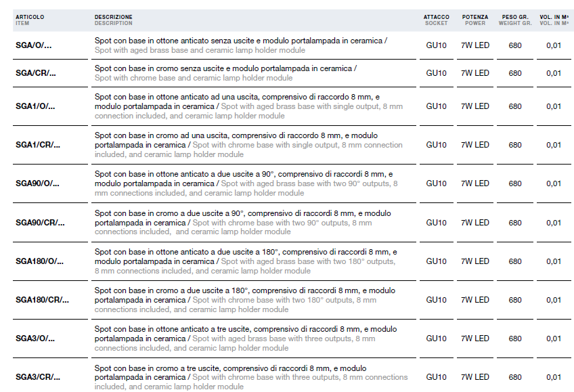Click 7W LED power in SGA3/CR row
Viewport: 574px width, 392px height.
(x=475, y=377)
